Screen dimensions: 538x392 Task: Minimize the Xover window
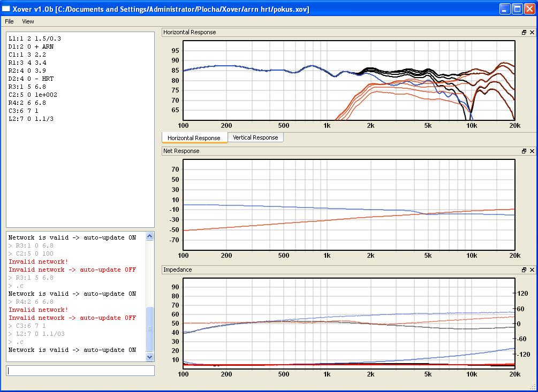[505, 9]
